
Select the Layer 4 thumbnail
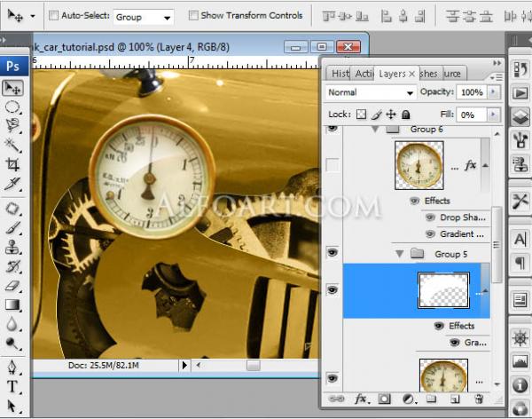444,290
